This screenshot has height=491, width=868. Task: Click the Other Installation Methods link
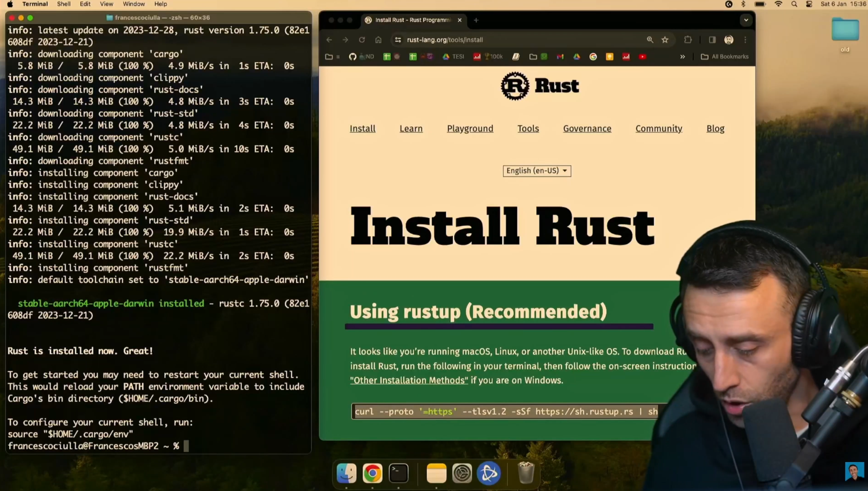[408, 380]
